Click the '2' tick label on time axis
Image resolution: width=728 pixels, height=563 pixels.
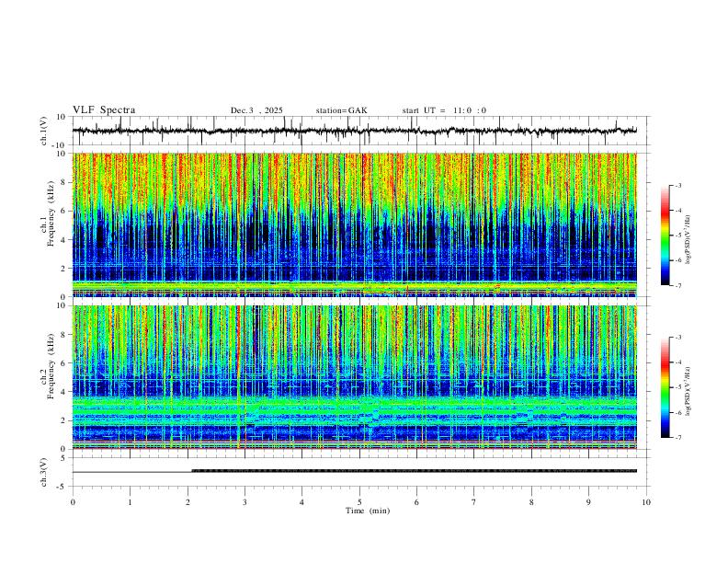click(x=188, y=502)
